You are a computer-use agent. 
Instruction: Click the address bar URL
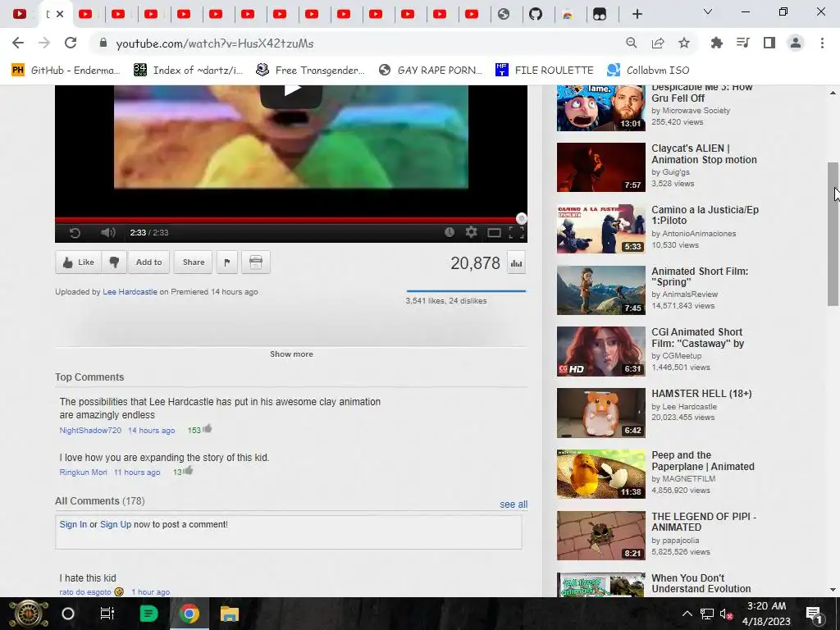[x=214, y=43]
